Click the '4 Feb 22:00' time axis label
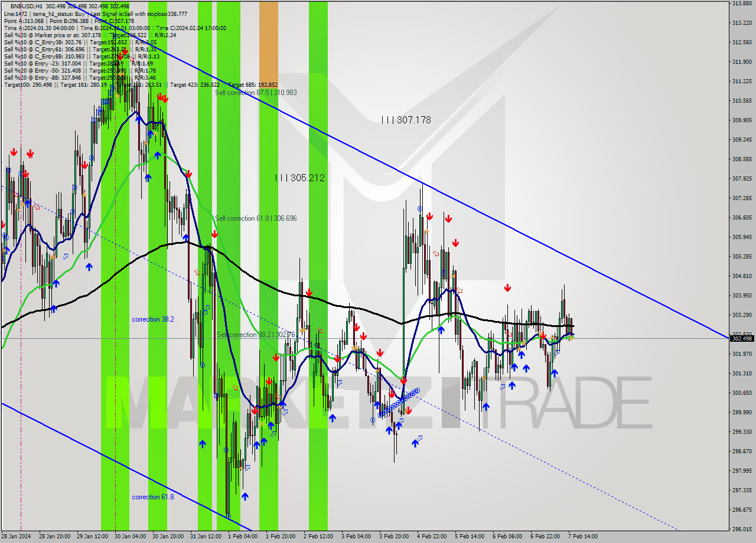This screenshot has height=543, width=756. tap(432, 537)
